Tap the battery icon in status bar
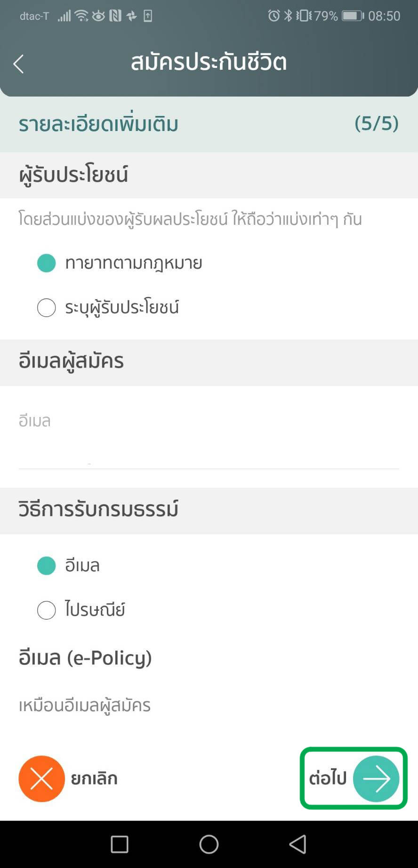The height and width of the screenshot is (868, 418). (353, 16)
